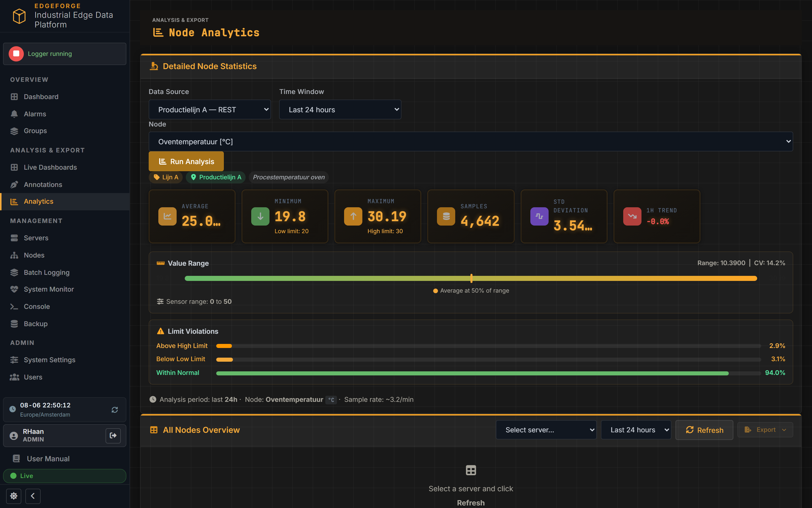Click the Servers icon in sidebar
The image size is (812, 508).
coord(14,238)
